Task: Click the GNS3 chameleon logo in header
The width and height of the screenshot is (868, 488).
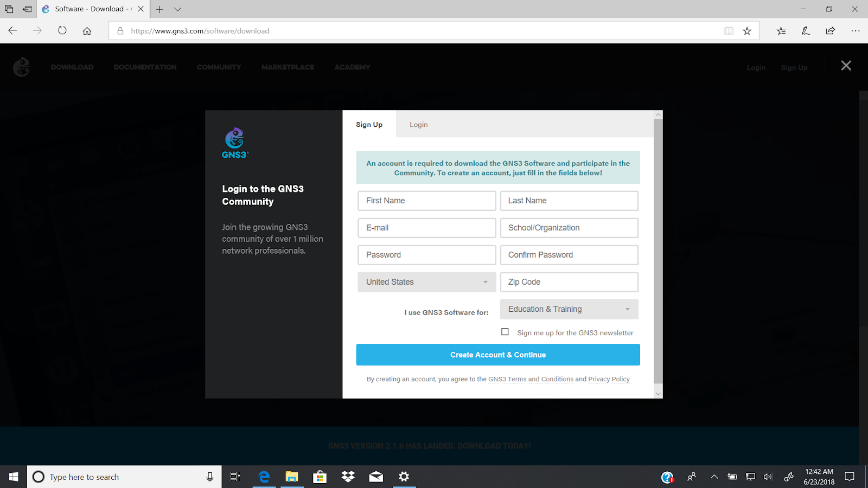Action: (x=21, y=67)
